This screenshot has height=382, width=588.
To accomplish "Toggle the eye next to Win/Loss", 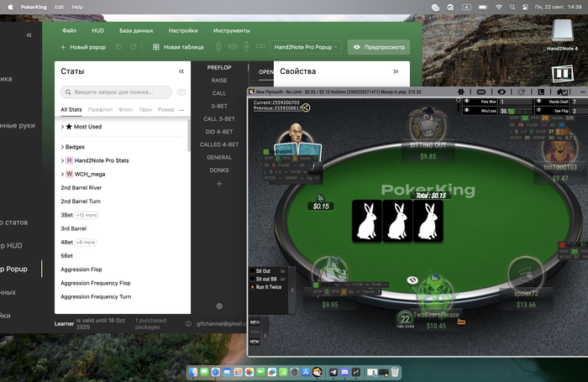I will pyautogui.click(x=467, y=111).
